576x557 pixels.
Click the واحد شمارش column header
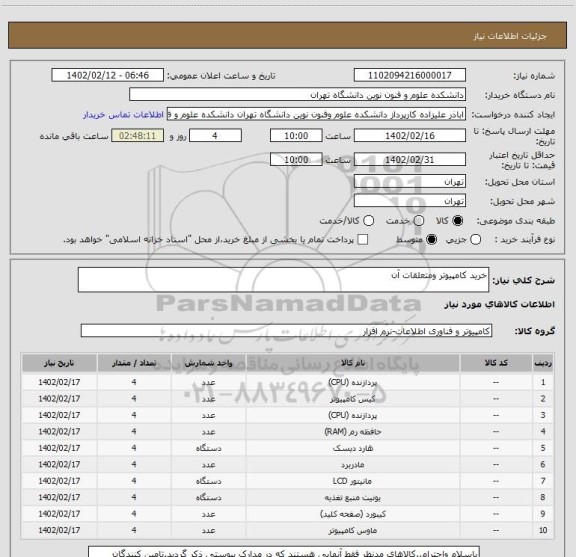(x=208, y=363)
